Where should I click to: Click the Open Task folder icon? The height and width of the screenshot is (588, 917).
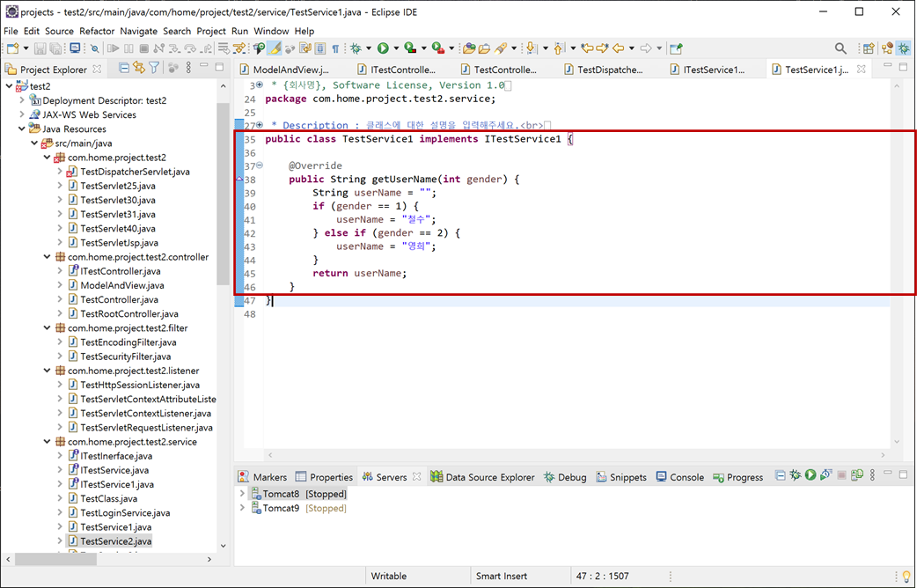coord(484,48)
